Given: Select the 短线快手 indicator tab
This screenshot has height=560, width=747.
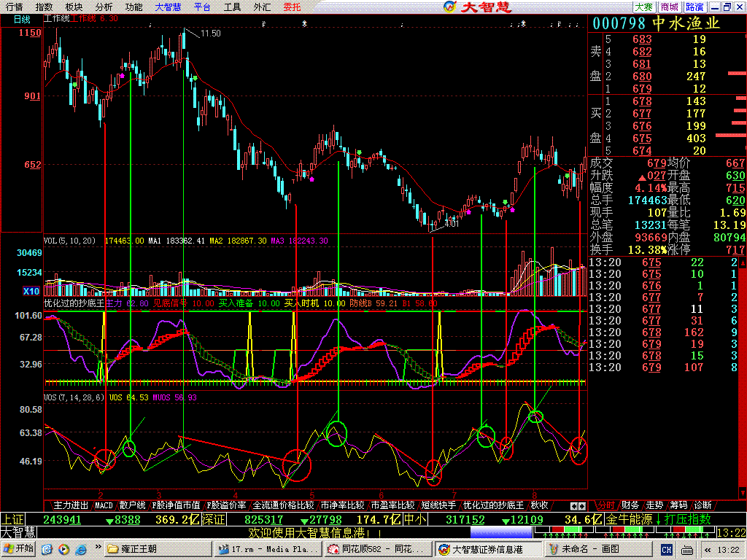Looking at the screenshot, I should (x=438, y=505).
